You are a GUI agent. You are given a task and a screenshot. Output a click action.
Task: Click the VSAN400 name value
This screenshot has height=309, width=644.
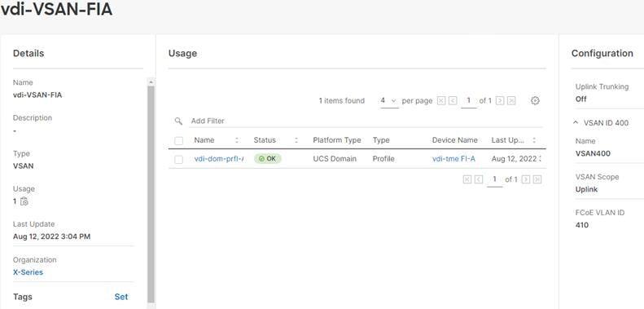[593, 154]
